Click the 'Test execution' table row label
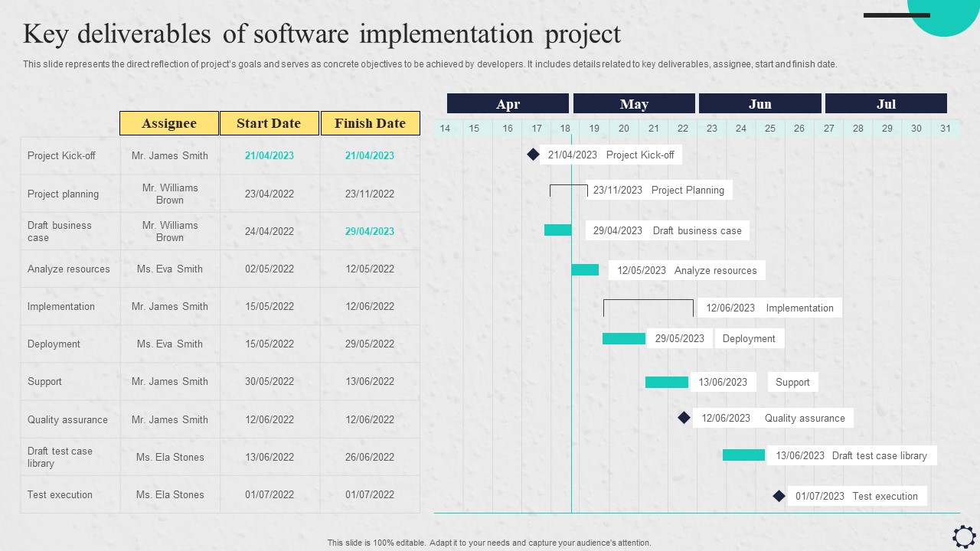This screenshot has height=551, width=980. coord(60,494)
